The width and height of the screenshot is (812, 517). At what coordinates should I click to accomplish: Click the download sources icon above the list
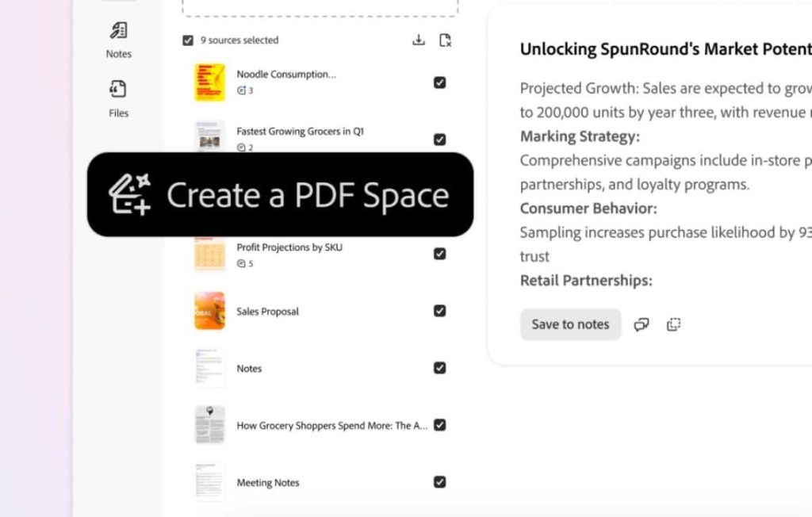(x=418, y=39)
